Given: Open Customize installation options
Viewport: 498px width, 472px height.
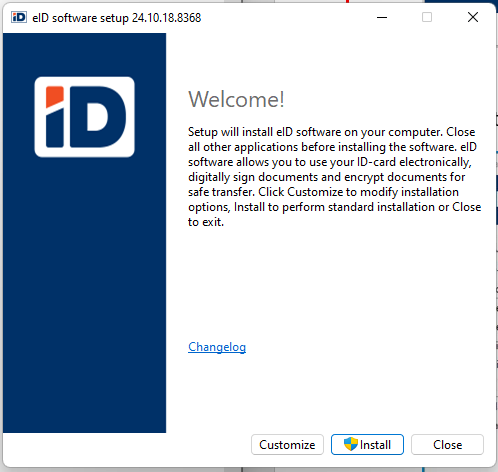Looking at the screenshot, I should point(287,444).
